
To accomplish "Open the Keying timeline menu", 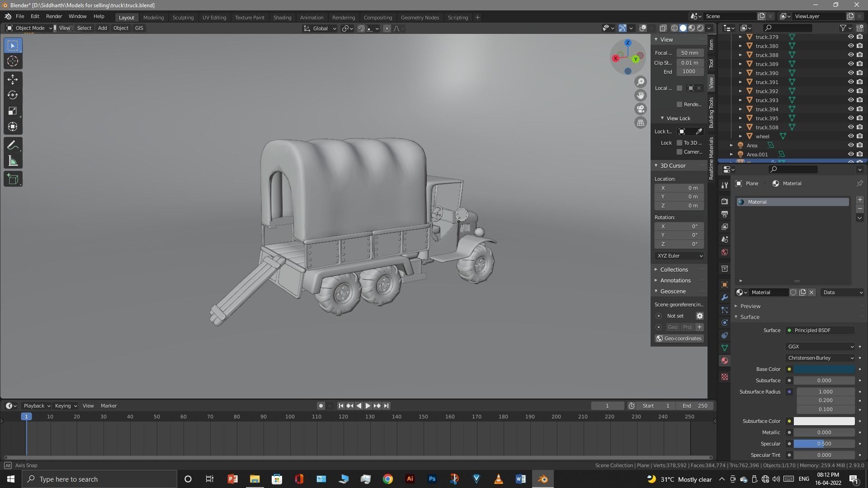I will click(x=66, y=406).
